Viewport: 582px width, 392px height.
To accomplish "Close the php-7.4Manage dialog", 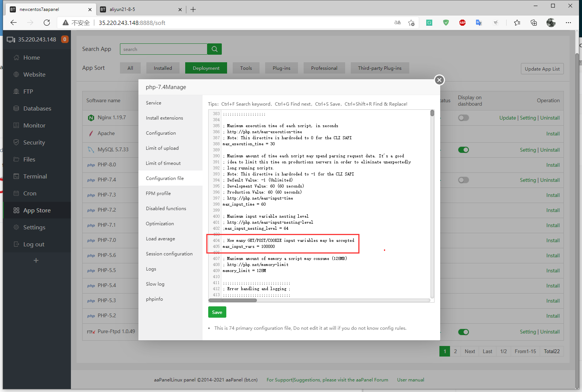I will (x=439, y=80).
